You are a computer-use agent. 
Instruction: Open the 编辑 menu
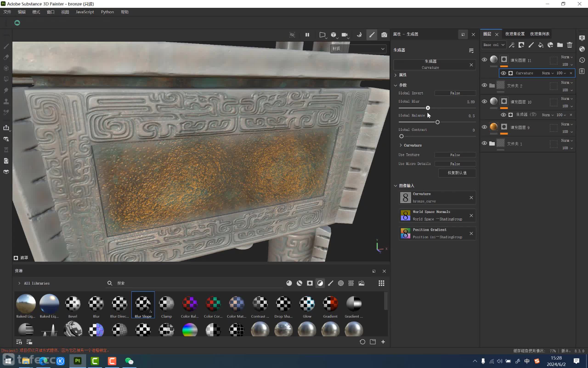point(22,12)
